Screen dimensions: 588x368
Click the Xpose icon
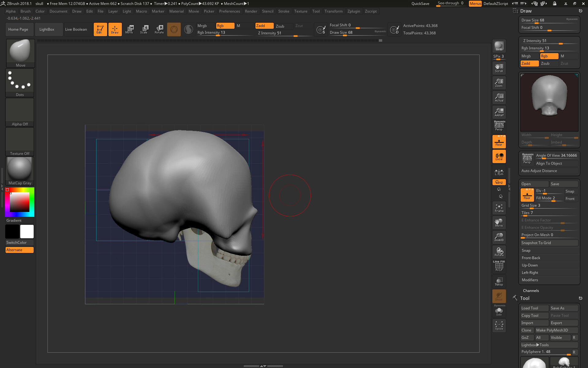499,326
